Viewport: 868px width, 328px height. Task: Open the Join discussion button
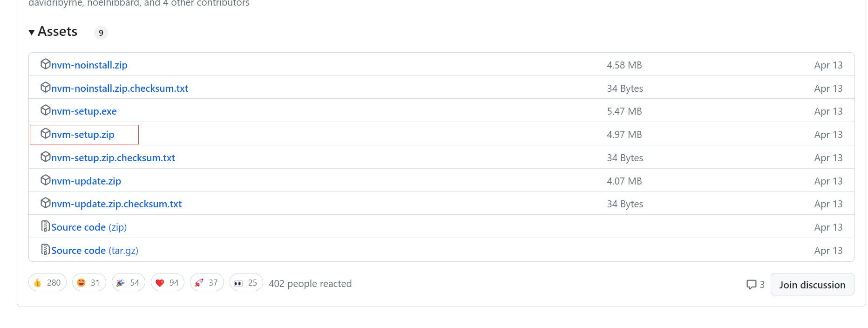click(x=812, y=285)
